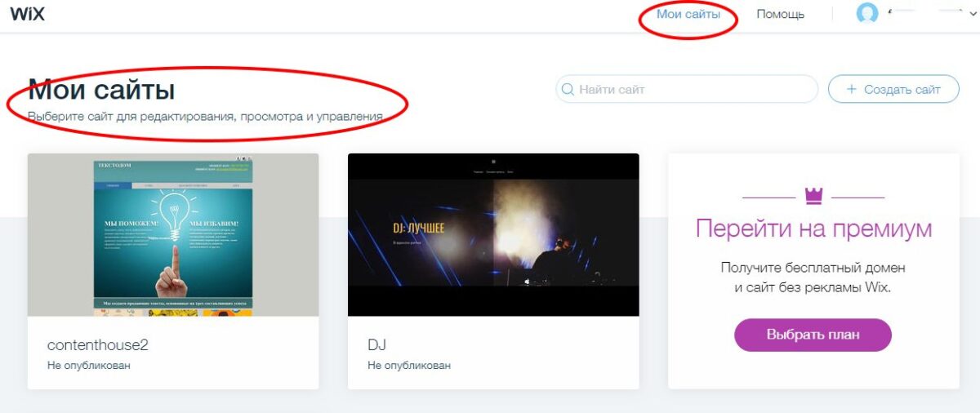Image resolution: width=980 pixels, height=413 pixels.
Task: Click the Перейти на премиум heading
Action: coord(813,228)
